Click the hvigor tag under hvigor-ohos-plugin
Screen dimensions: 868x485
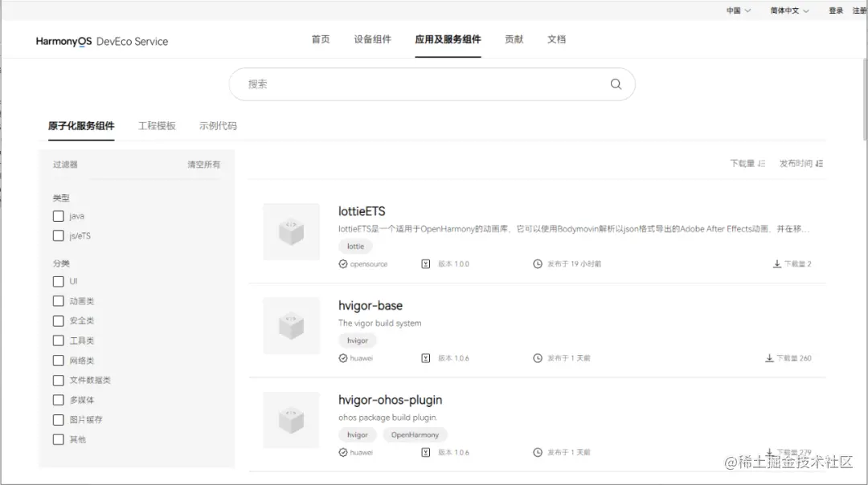pyautogui.click(x=357, y=434)
